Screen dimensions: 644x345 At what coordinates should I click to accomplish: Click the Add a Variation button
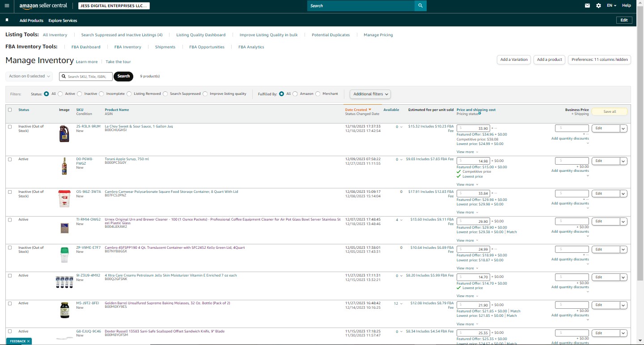[x=514, y=60]
